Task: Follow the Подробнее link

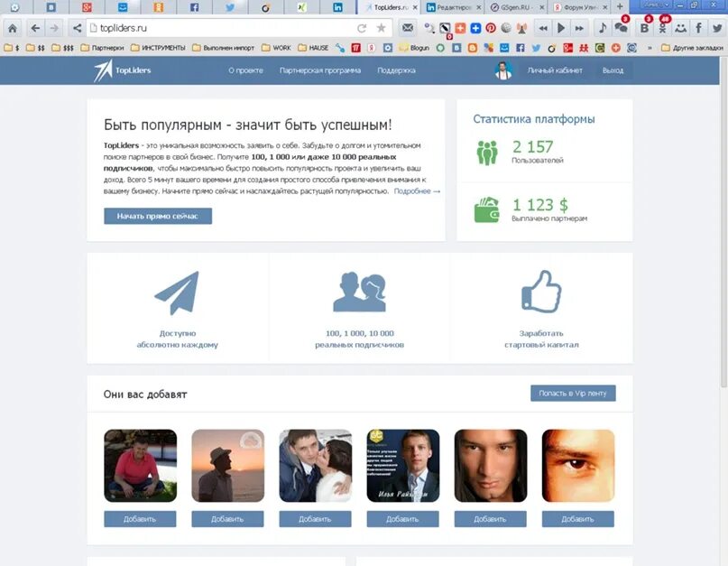Action: [417, 191]
